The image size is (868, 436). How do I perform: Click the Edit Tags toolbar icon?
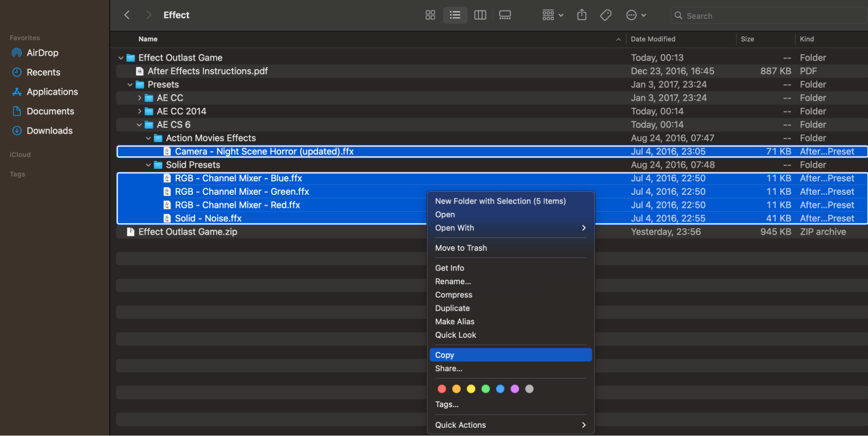pos(605,15)
